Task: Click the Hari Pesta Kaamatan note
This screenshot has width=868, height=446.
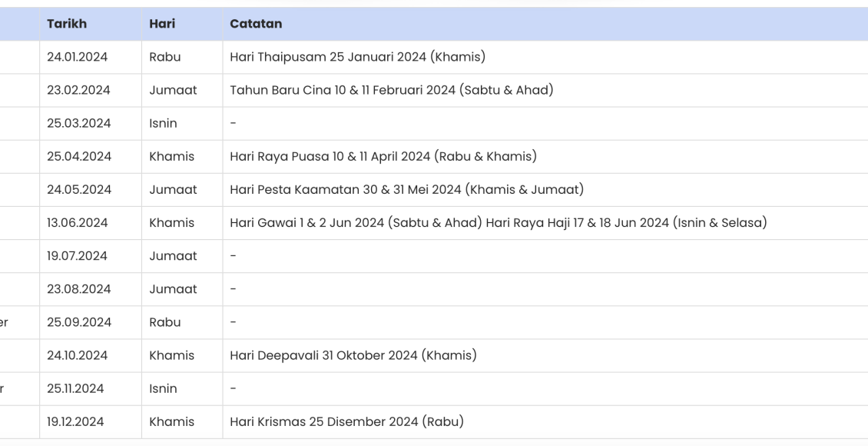Action: click(x=406, y=189)
